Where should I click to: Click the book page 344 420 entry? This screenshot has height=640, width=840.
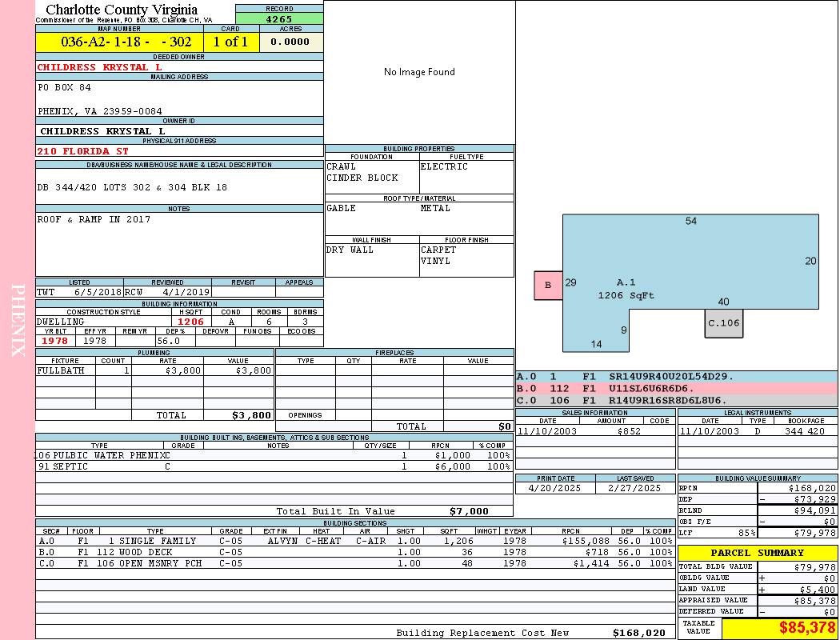(804, 431)
